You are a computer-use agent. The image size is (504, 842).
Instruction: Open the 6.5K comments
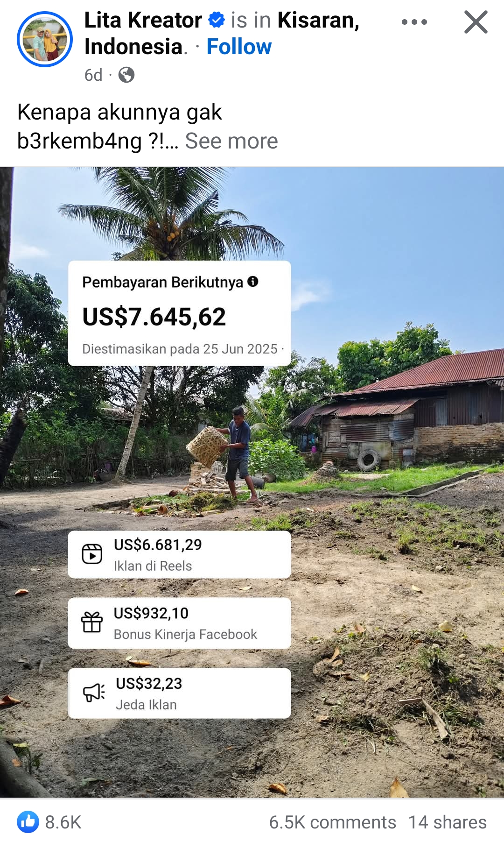tap(332, 822)
